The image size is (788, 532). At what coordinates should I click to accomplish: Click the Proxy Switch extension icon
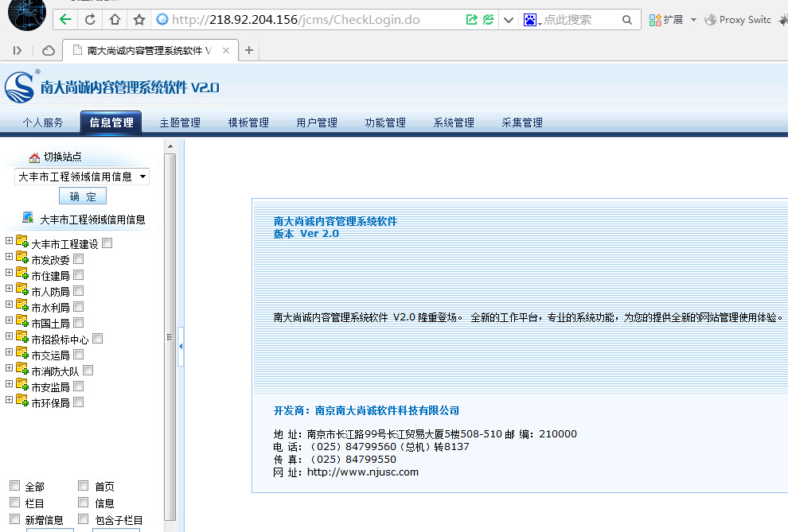710,20
